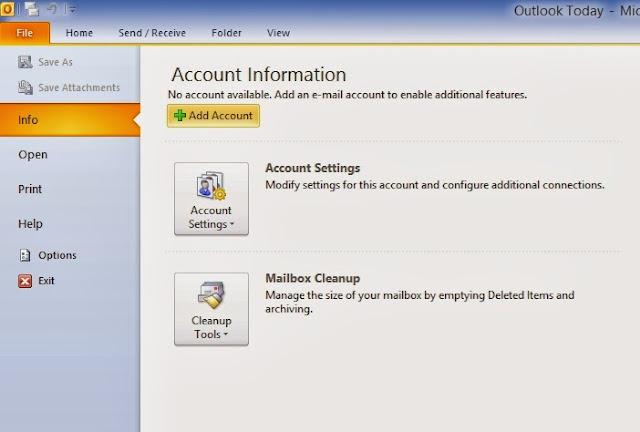Click the green plus icon on Add Account

(180, 116)
